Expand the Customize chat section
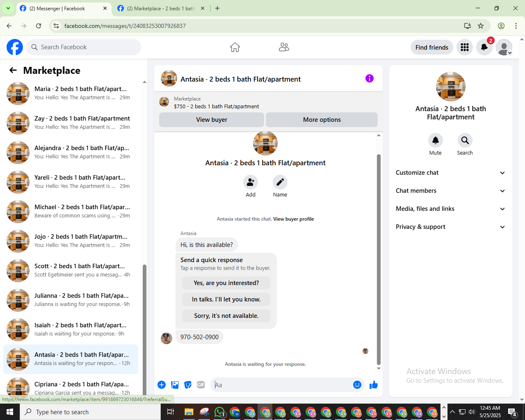 [x=451, y=173]
